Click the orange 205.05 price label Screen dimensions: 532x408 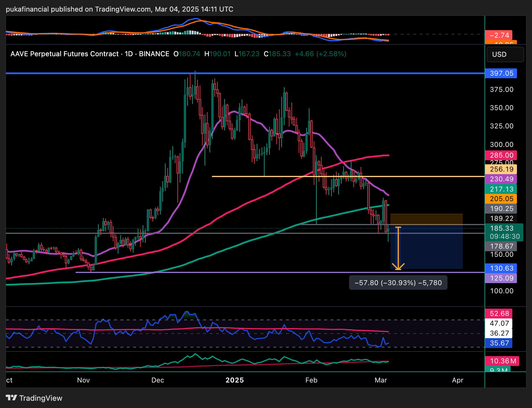(x=501, y=199)
